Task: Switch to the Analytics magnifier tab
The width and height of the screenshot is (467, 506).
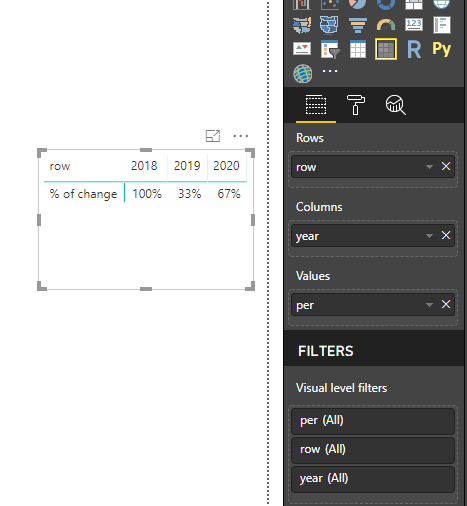Action: click(396, 105)
